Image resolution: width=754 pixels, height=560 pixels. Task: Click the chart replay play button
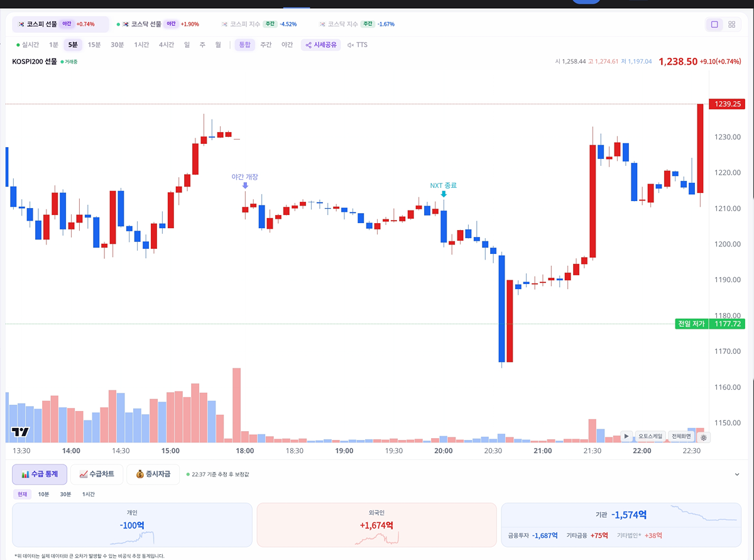pos(626,436)
